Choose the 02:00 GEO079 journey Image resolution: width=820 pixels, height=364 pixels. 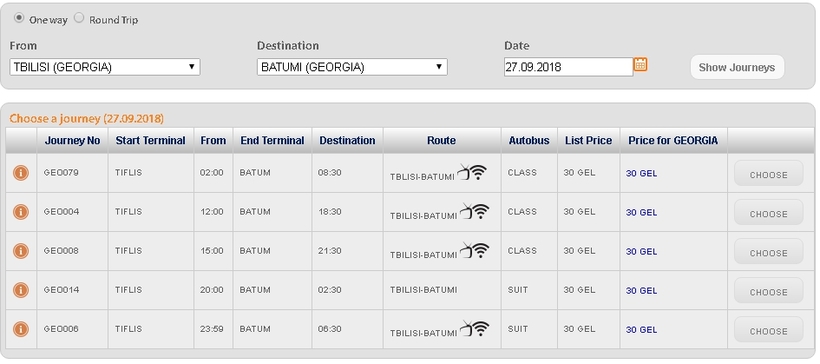[x=768, y=174]
